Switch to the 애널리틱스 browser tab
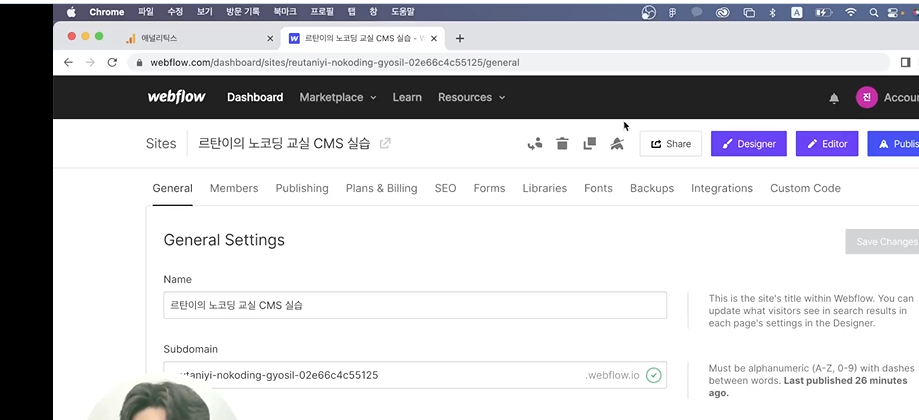The image size is (919, 420). (x=199, y=38)
